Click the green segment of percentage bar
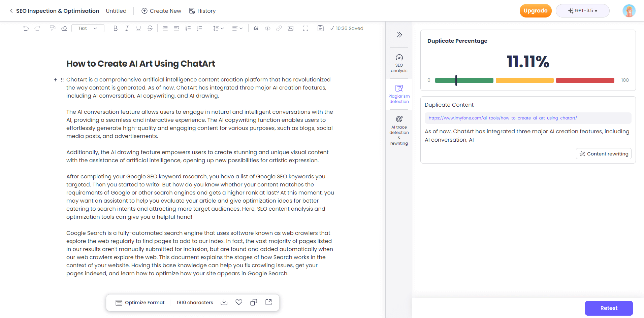 [x=464, y=80]
